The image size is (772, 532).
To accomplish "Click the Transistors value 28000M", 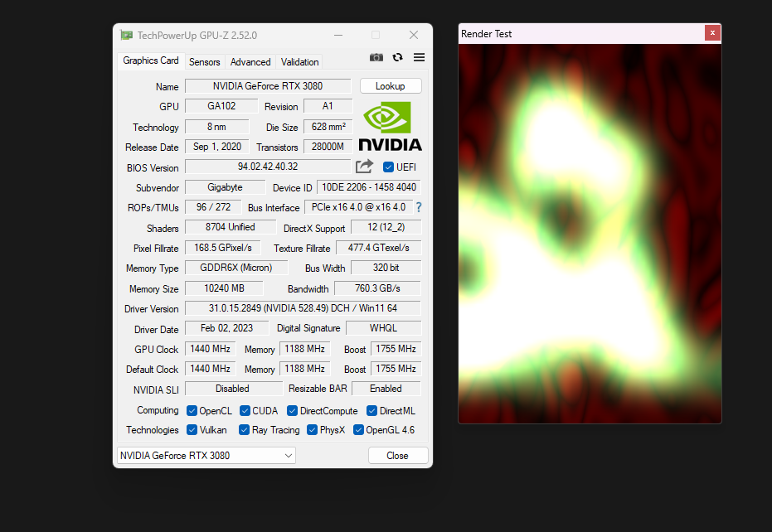I will pos(328,147).
